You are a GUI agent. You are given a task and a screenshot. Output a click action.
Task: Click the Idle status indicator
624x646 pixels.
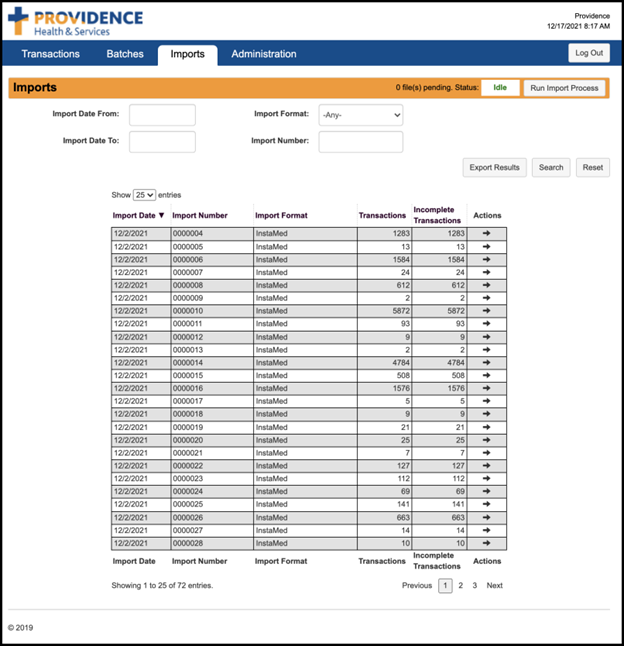[500, 88]
